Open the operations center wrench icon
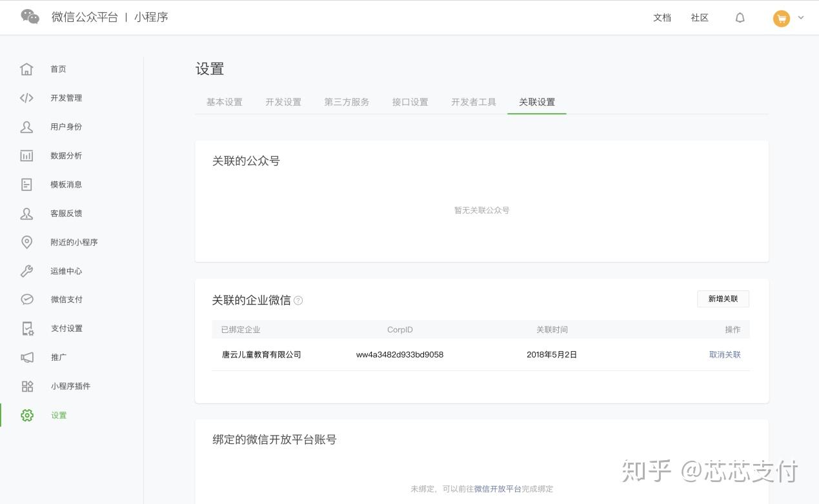This screenshot has height=504, width=819. coord(26,271)
